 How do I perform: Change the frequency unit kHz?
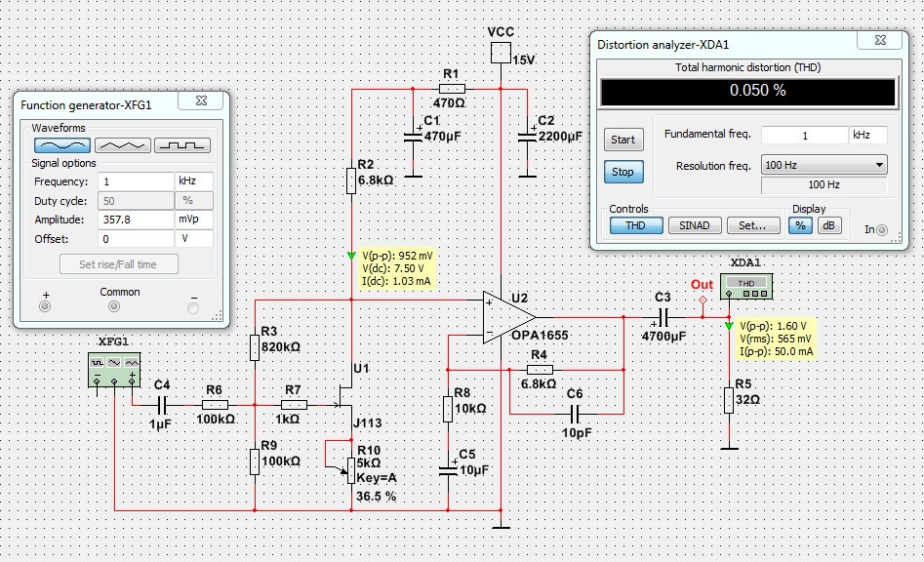pos(194,181)
